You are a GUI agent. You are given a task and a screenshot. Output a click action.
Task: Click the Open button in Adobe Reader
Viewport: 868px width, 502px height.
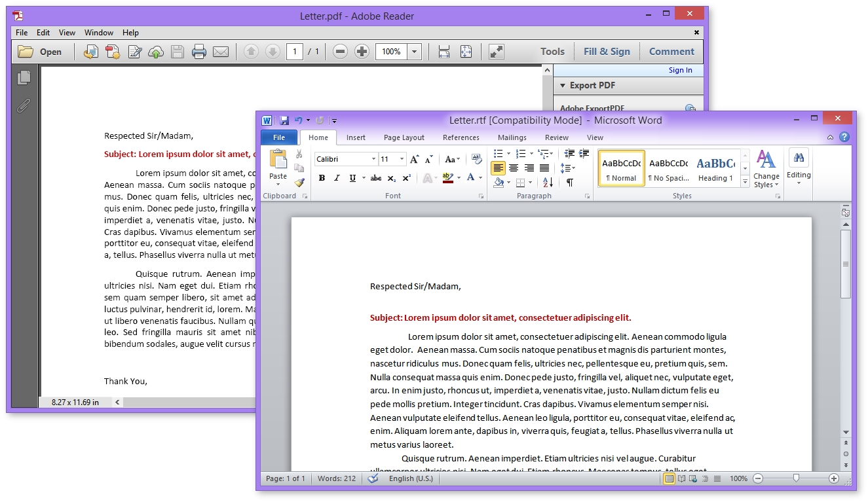[x=40, y=52]
